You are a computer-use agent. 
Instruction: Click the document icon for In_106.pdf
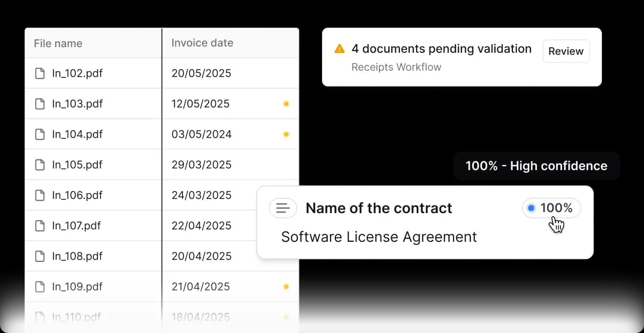(x=40, y=195)
